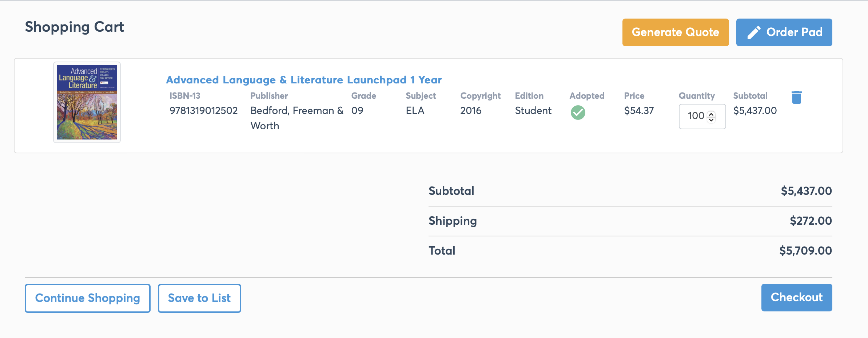The height and width of the screenshot is (338, 868).
Task: Click Continue Shopping
Action: 88,298
